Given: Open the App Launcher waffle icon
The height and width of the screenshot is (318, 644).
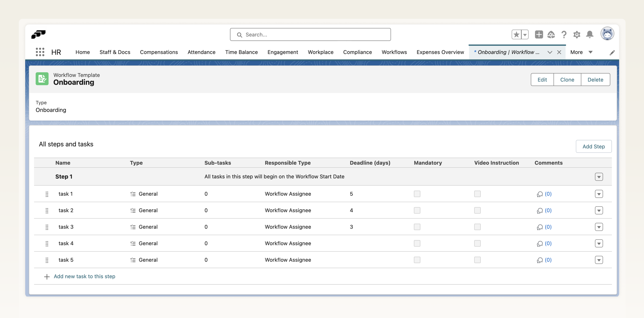Looking at the screenshot, I should click(x=40, y=52).
